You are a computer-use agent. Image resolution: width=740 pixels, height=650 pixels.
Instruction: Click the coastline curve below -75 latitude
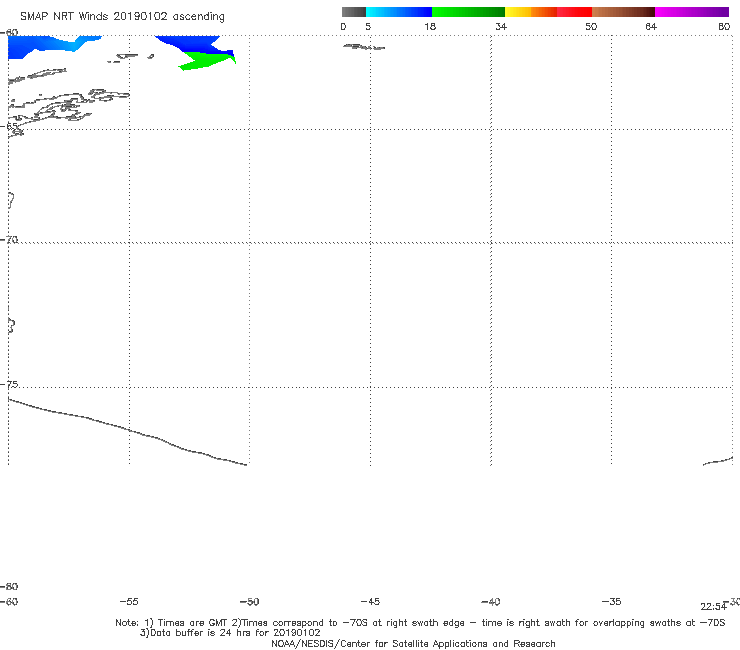tap(127, 432)
